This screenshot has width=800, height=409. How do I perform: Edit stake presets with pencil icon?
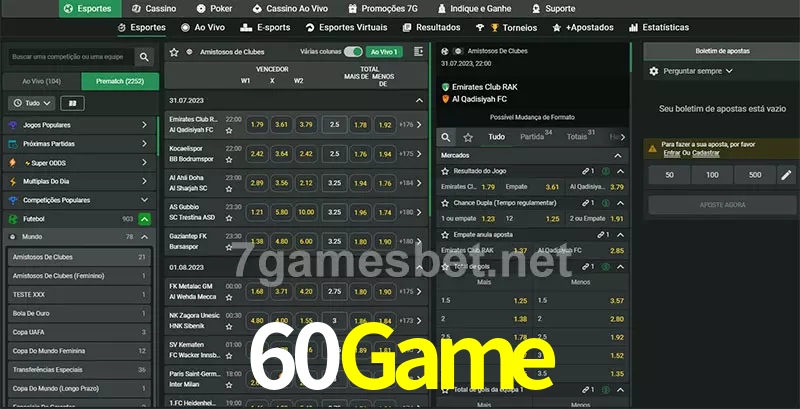coord(786,175)
